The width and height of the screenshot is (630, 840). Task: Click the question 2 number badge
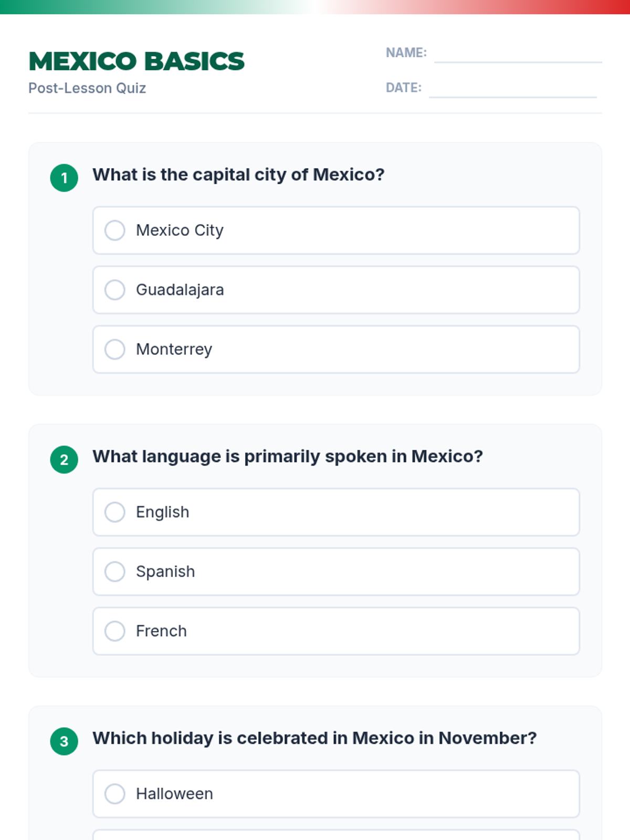click(64, 460)
